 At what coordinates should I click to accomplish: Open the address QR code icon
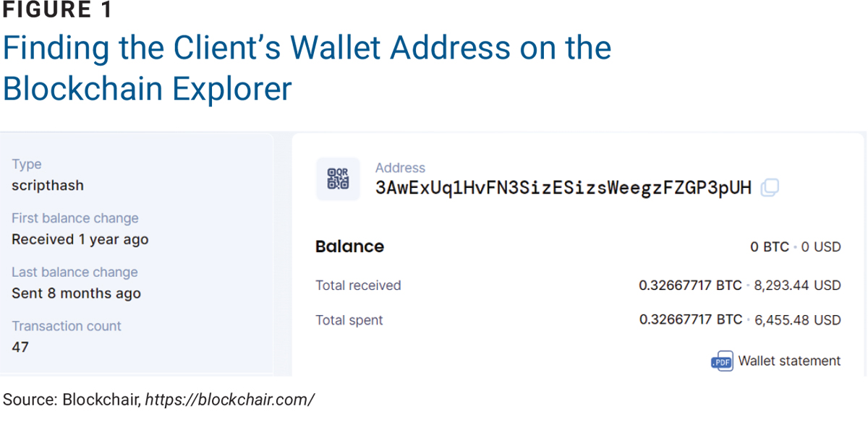[338, 179]
